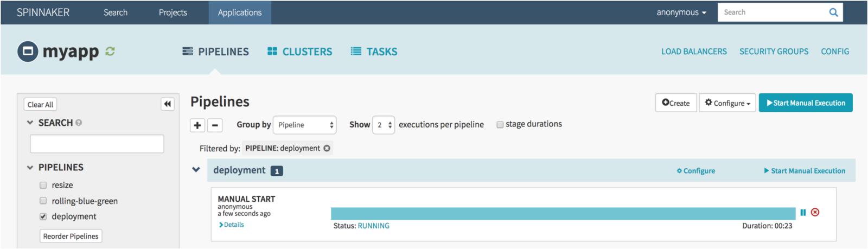Remove the PIPELINE: deployment filter tag
The image size is (868, 249).
327,148
